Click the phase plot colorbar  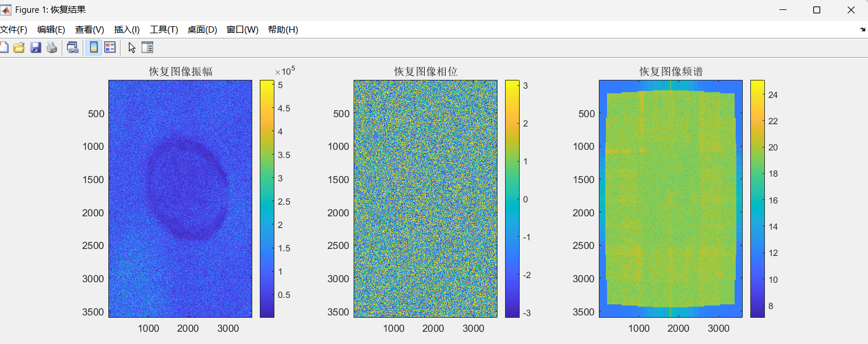coord(512,199)
